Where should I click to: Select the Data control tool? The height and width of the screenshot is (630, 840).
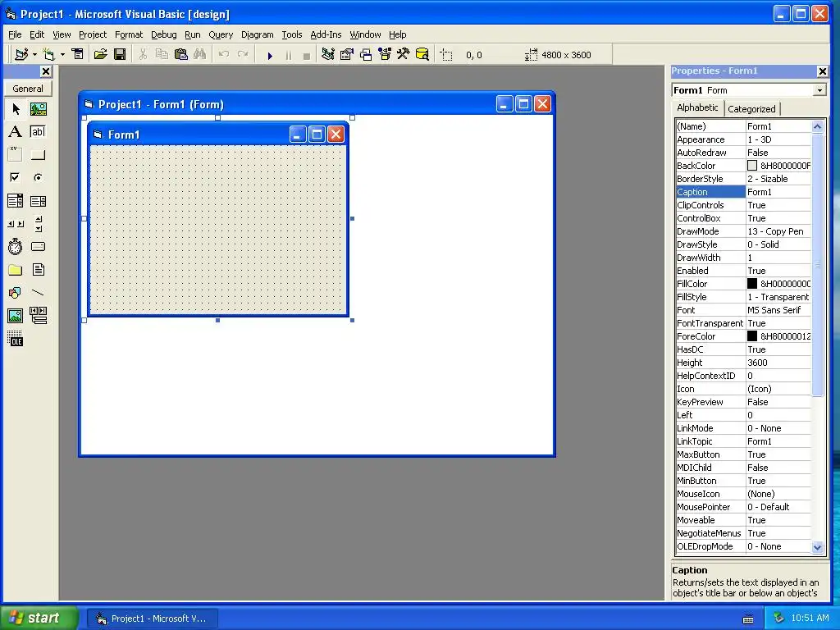point(38,316)
